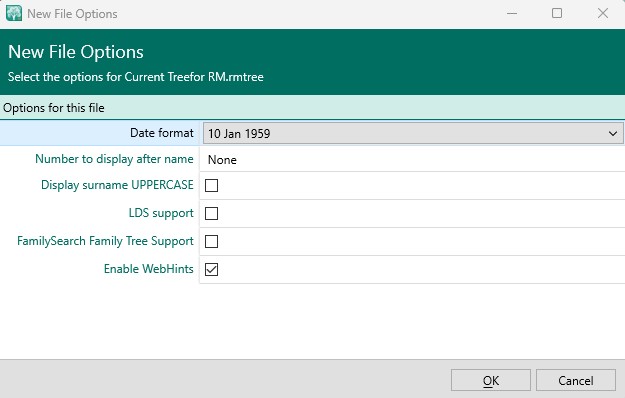Click the Display surname UPPERCASE label
625x398 pixels.
click(x=117, y=185)
